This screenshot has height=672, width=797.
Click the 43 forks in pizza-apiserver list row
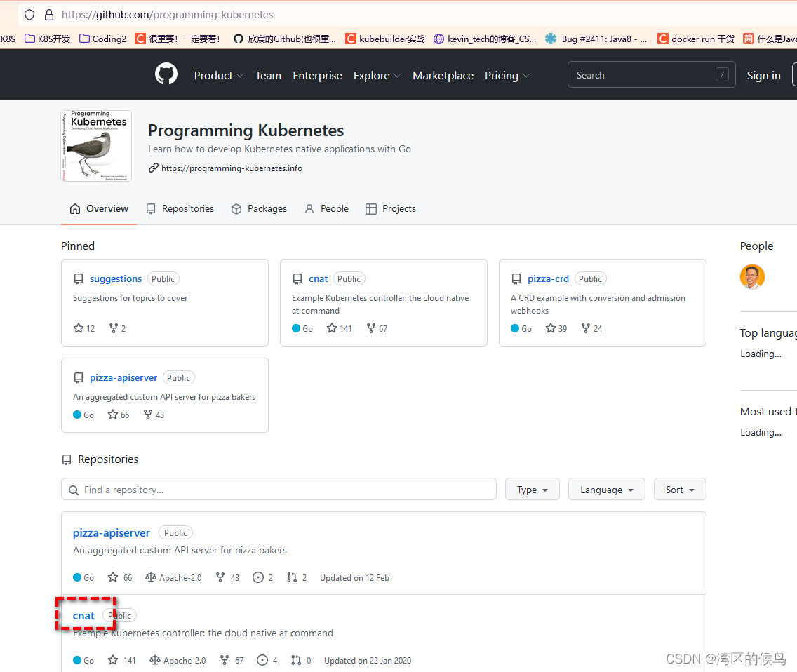coord(228,577)
